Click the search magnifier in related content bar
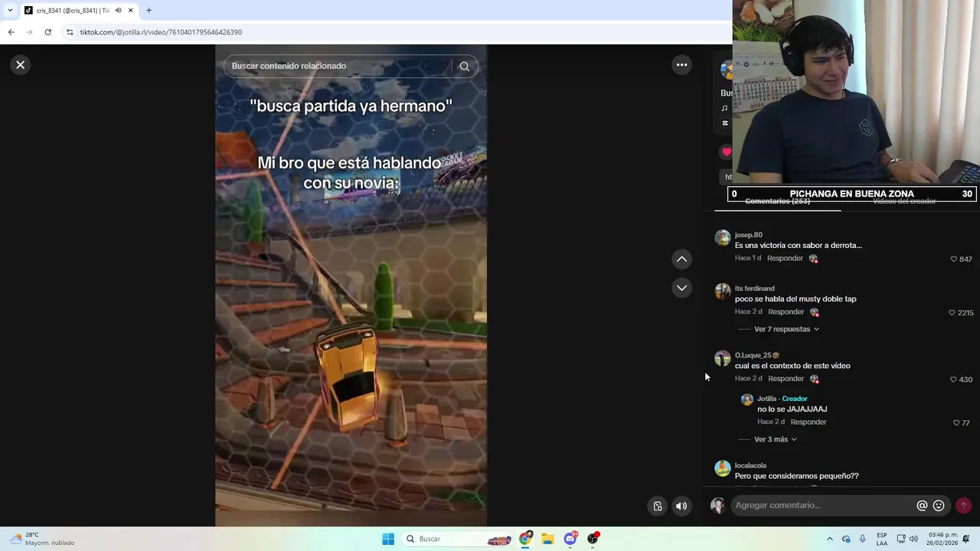Viewport: 980px width, 551px height. pyautogui.click(x=464, y=66)
